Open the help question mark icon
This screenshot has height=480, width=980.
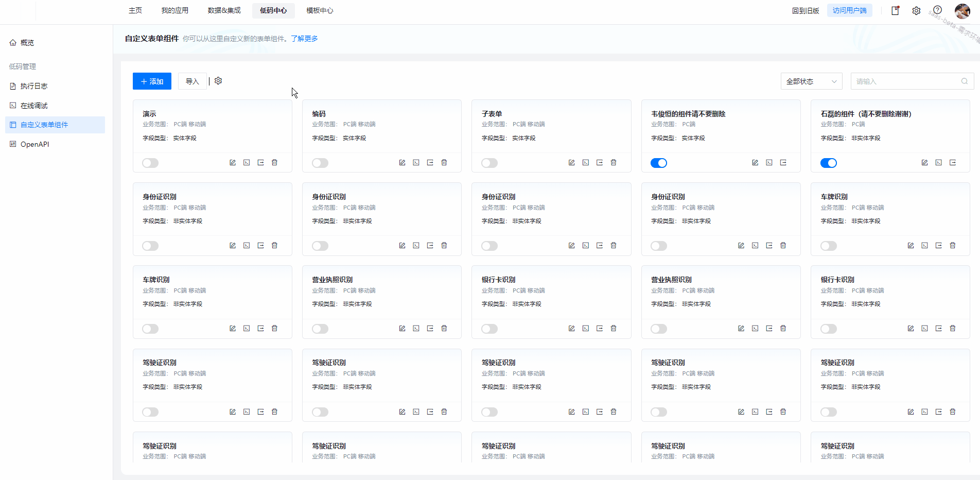(938, 10)
